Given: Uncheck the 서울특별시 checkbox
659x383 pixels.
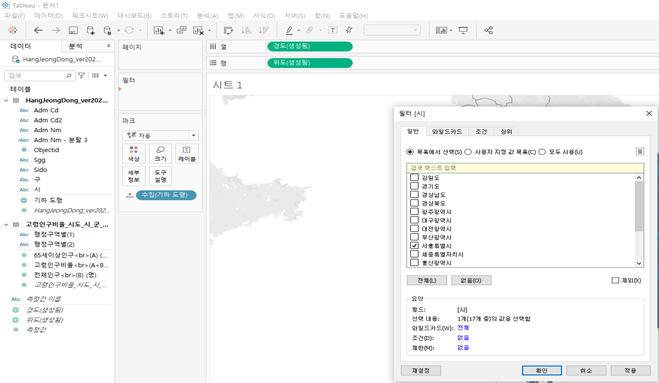Looking at the screenshot, I should 414,246.
